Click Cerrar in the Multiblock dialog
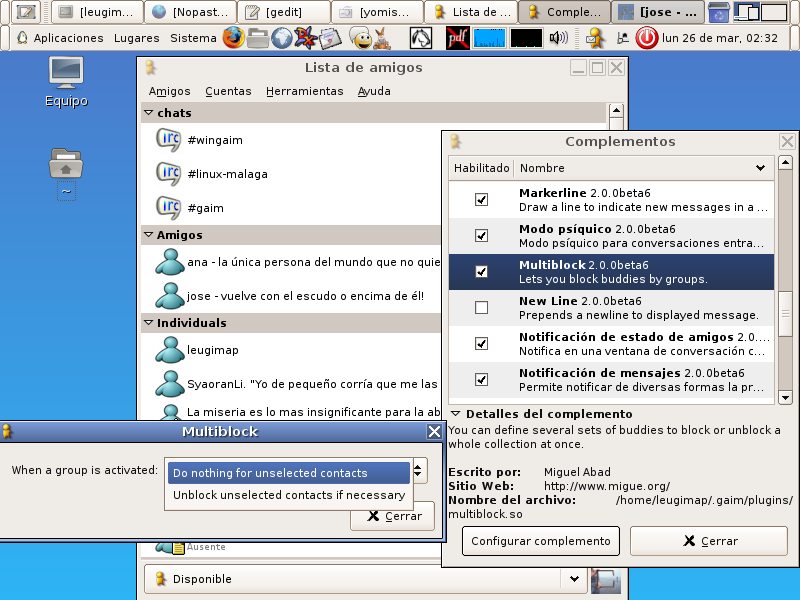Viewport: 800px width, 600px height. coord(392,516)
